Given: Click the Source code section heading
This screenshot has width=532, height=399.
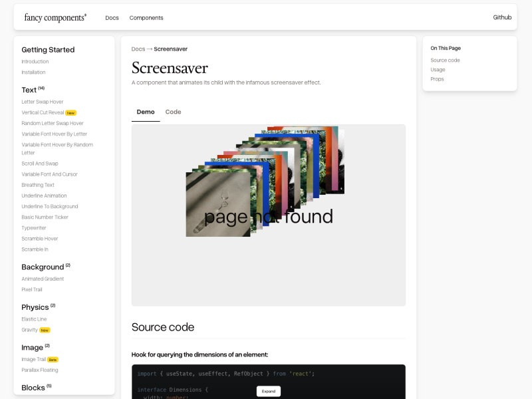Looking at the screenshot, I should coord(163,327).
